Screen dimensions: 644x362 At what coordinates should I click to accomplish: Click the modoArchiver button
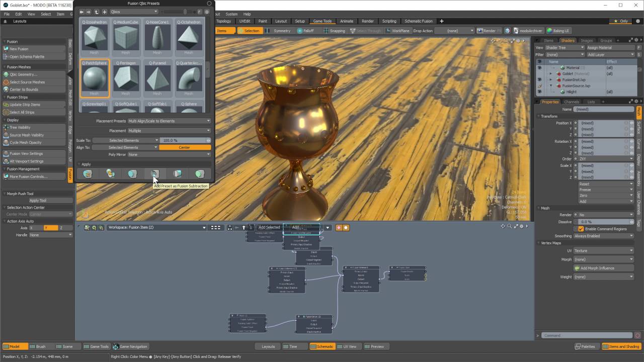(527, 31)
